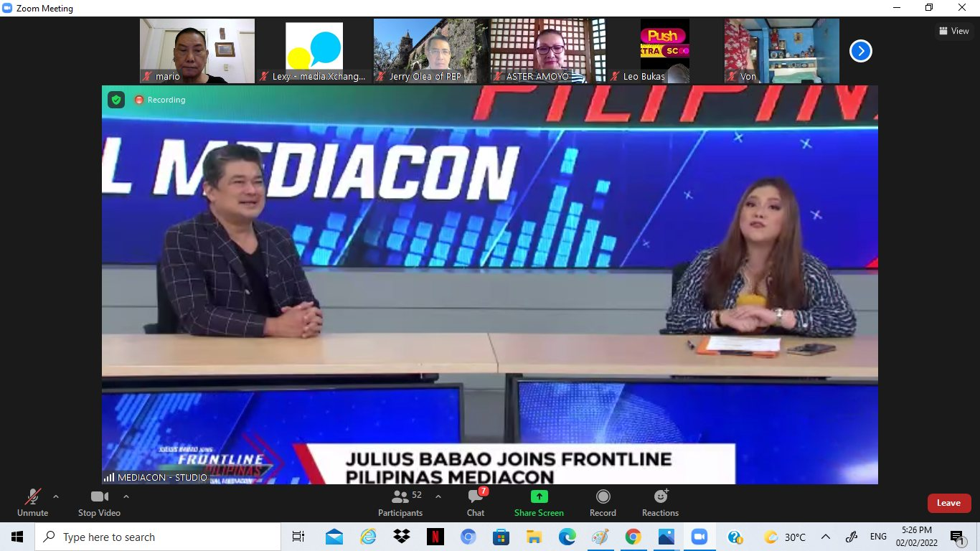Expand arrow next to Participants
Viewport: 980px width, 551px height.
point(438,496)
